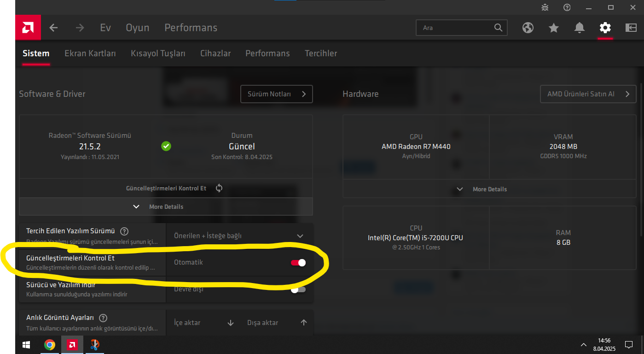The image size is (644, 354).
Task: Click Dışa aktar to export settings
Action: click(262, 323)
